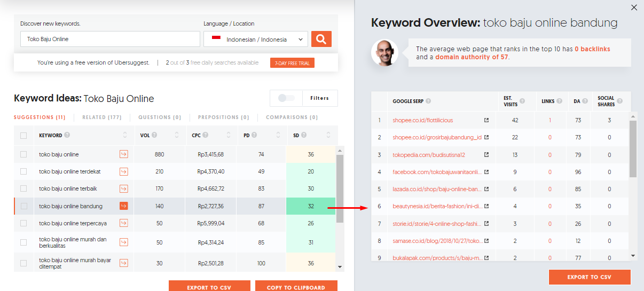Tick the select-all checkbox in table header
This screenshot has width=644, height=291.
point(23,136)
